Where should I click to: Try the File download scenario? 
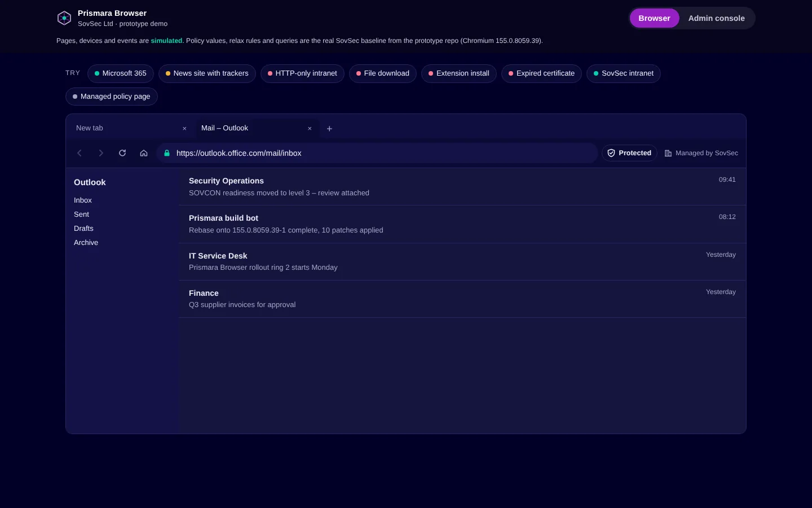click(x=383, y=73)
